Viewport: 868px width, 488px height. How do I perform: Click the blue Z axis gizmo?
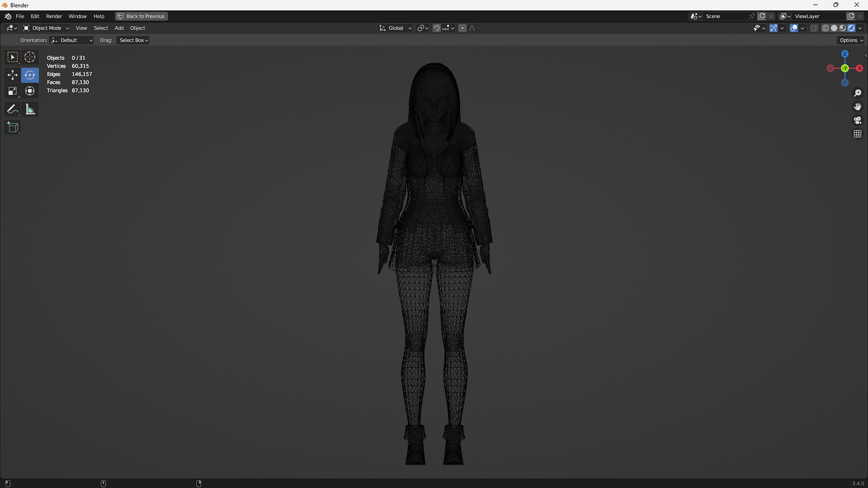[845, 54]
